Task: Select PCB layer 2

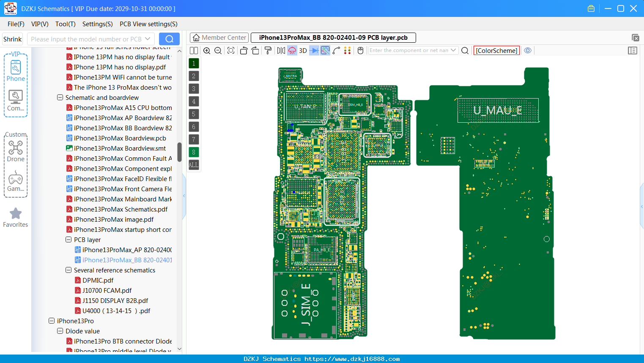Action: click(x=194, y=76)
